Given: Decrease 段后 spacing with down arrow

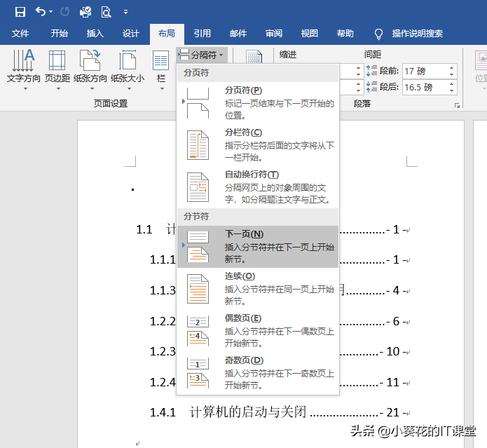Looking at the screenshot, I should pyautogui.click(x=451, y=91).
